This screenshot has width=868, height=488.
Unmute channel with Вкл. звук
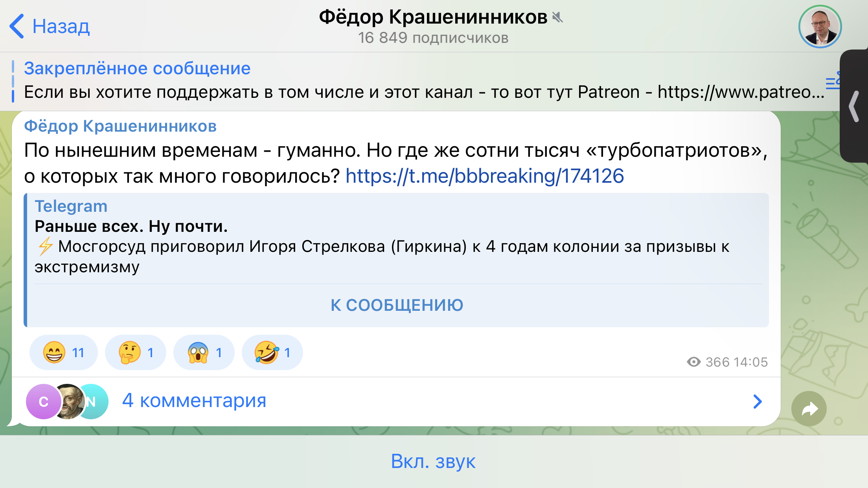tap(433, 461)
